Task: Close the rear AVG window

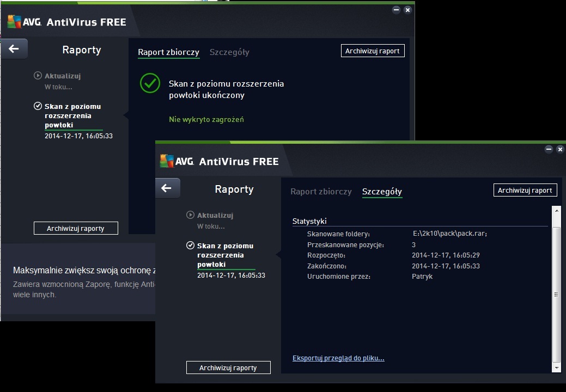Action: click(x=407, y=10)
